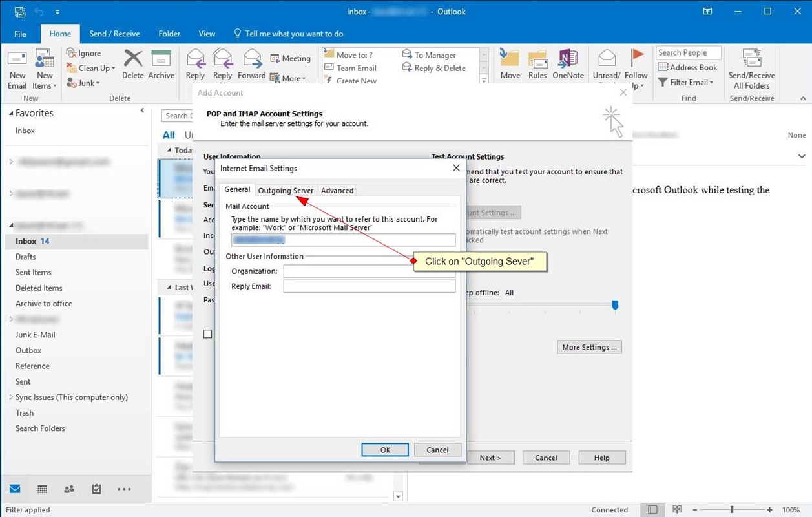Collapse the Favorites section
812x517 pixels.
point(11,113)
